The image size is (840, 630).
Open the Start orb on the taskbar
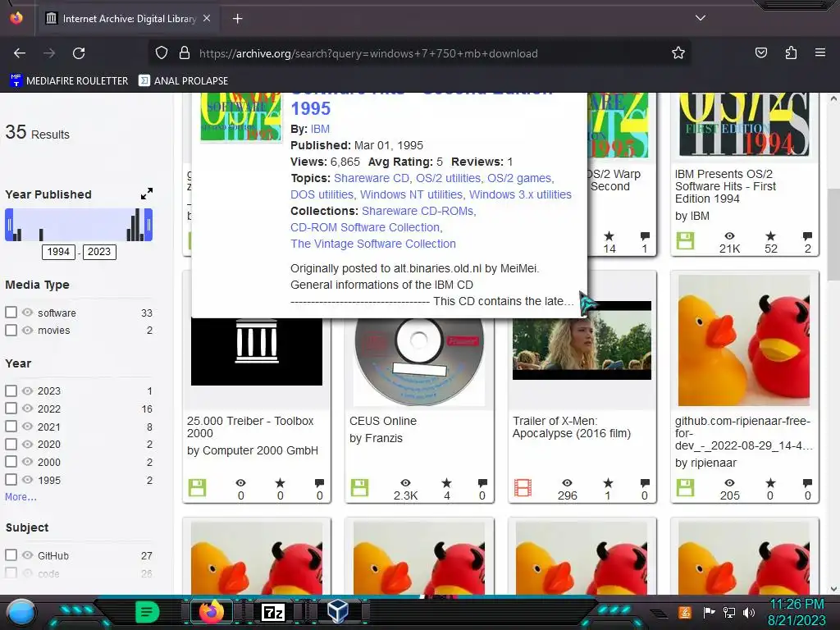point(21,612)
